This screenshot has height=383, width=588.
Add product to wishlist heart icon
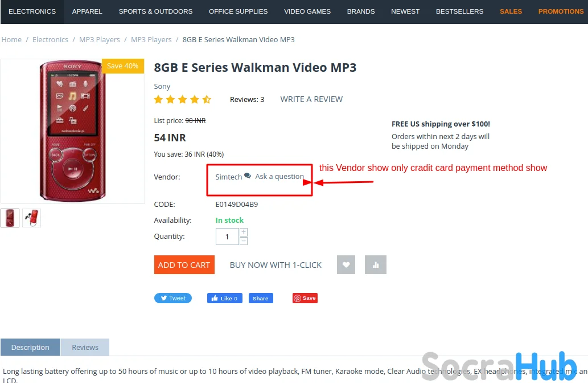[x=346, y=264]
